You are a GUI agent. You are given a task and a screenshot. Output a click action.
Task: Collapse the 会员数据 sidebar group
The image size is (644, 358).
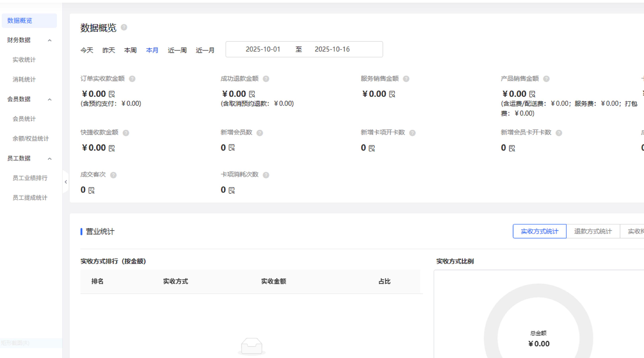[x=50, y=100]
